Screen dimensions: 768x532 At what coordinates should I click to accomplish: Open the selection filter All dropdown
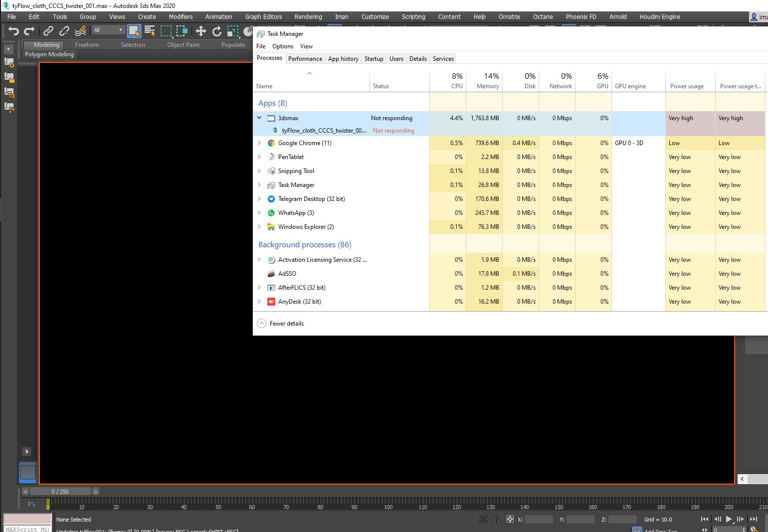[x=108, y=30]
